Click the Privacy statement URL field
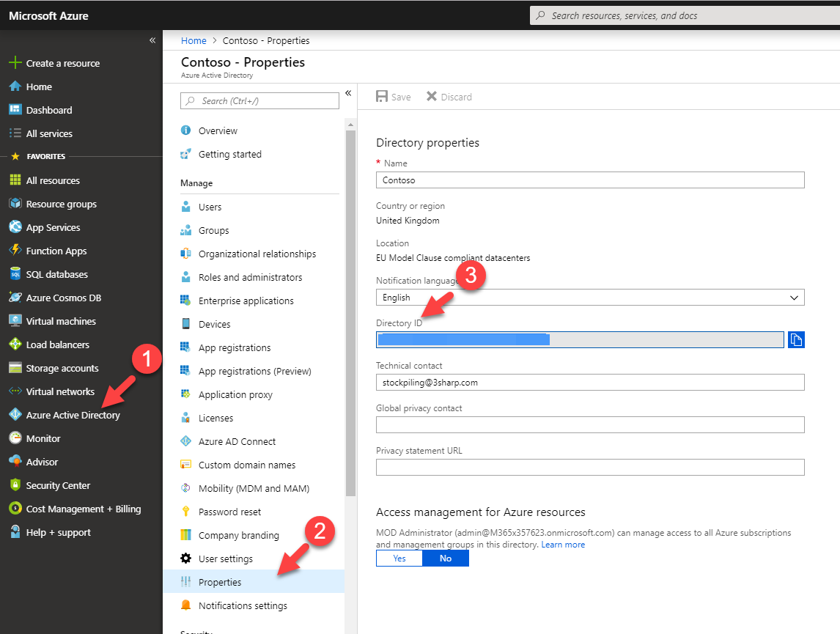 [590, 467]
